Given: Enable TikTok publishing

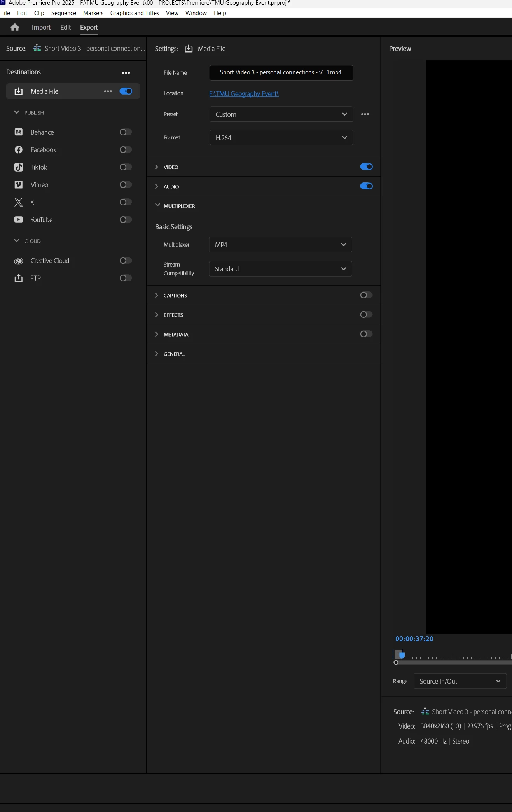Looking at the screenshot, I should (126, 167).
